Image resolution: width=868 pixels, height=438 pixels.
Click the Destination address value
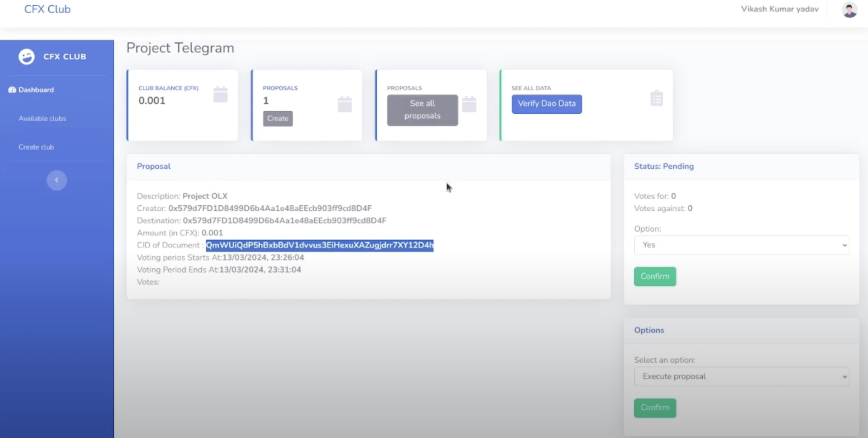(284, 221)
